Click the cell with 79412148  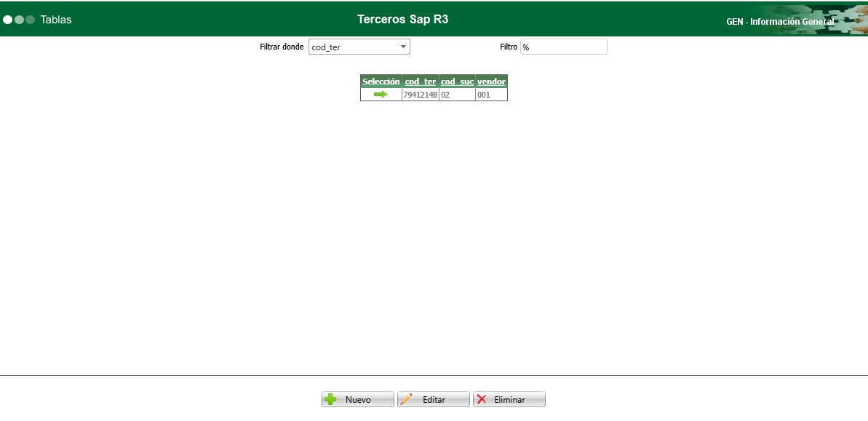[x=420, y=95]
